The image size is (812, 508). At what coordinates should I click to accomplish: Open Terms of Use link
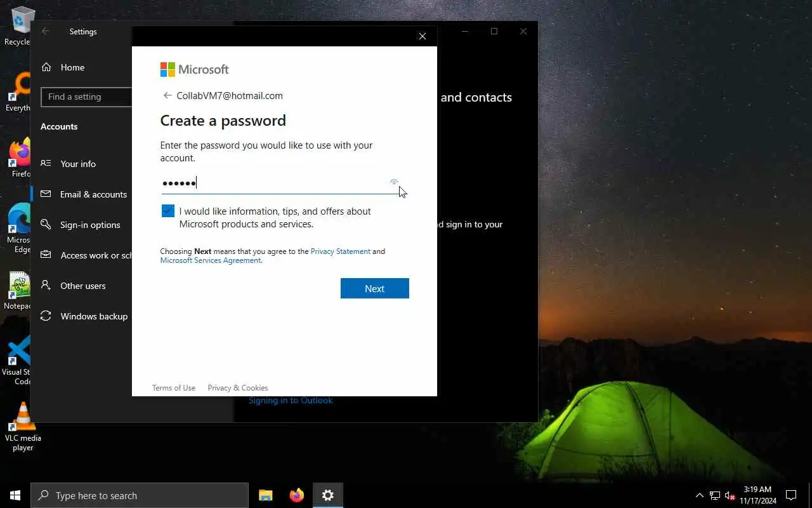click(x=174, y=388)
